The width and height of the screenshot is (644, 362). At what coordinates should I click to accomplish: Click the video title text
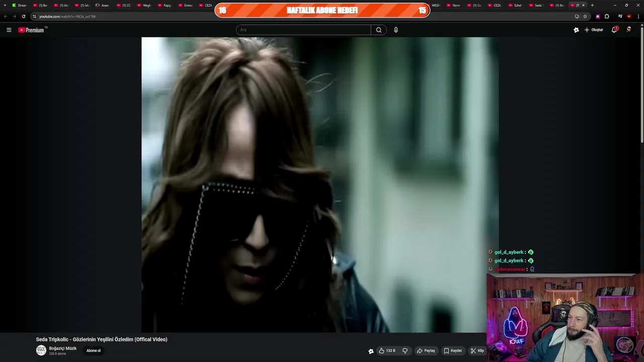point(102,339)
